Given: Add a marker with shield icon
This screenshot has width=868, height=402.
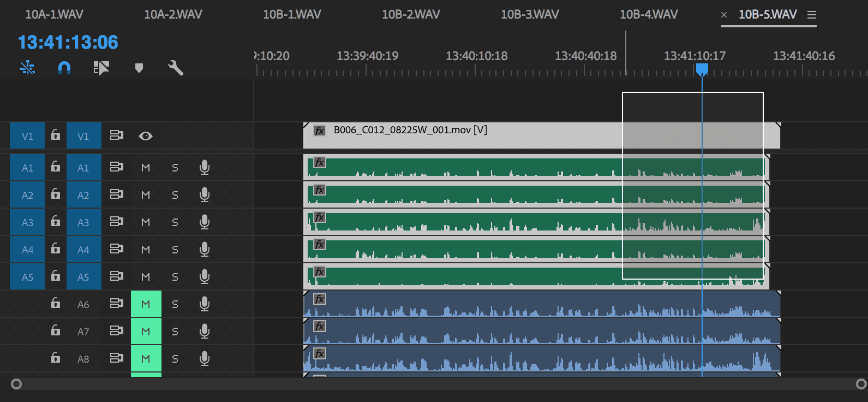Looking at the screenshot, I should click(x=139, y=68).
